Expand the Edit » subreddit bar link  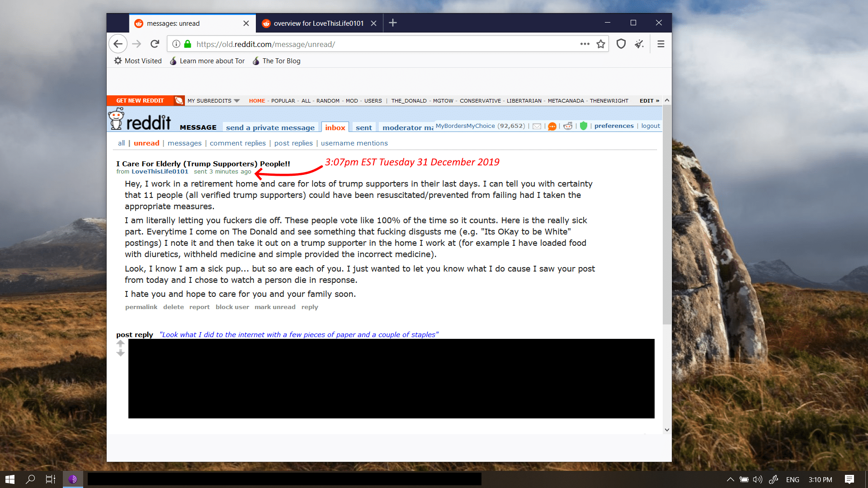[x=649, y=101]
